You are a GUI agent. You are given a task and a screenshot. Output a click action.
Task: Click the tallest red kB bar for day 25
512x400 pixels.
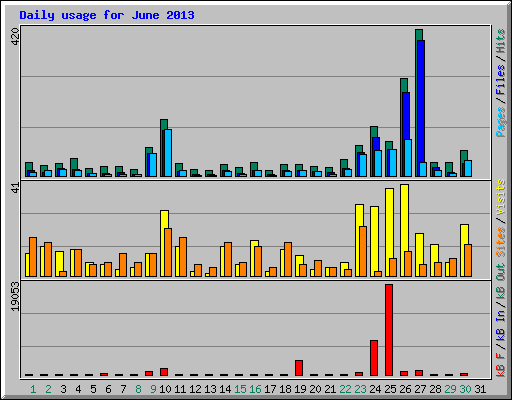(x=389, y=330)
